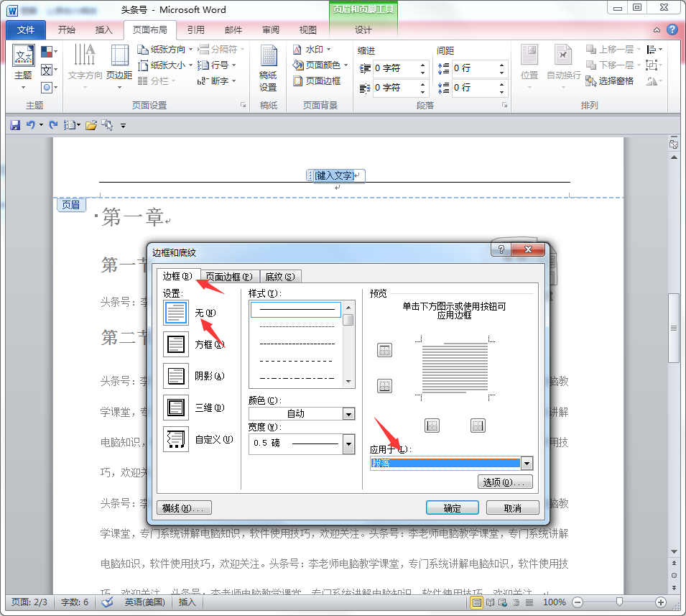Open the 主题 themes gallery

(23, 67)
